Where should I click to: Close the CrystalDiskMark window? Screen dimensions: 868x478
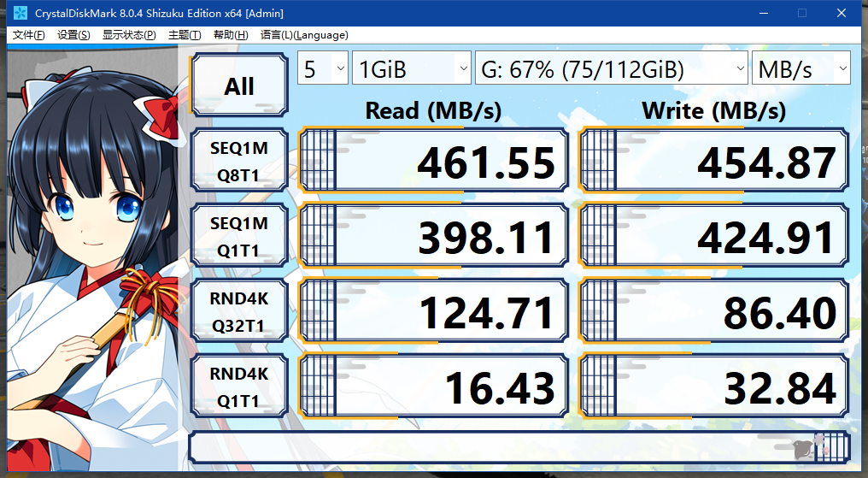point(842,13)
